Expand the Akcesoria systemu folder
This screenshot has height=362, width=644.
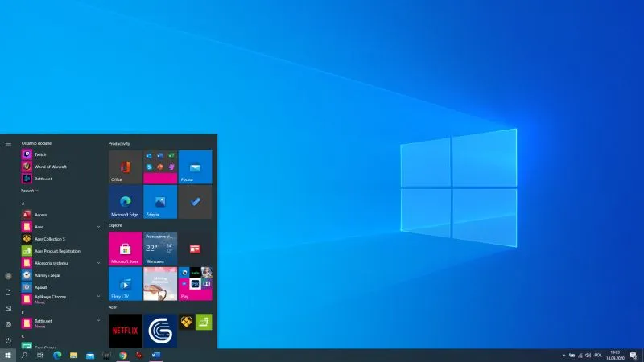click(60, 263)
